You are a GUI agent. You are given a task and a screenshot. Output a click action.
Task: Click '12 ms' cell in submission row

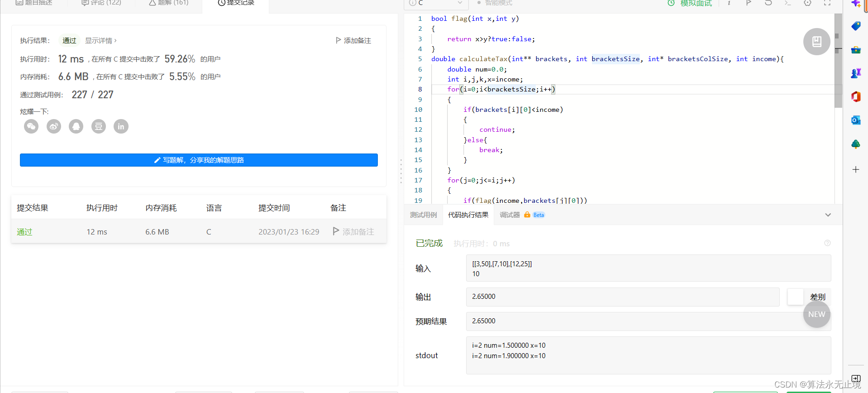97,232
